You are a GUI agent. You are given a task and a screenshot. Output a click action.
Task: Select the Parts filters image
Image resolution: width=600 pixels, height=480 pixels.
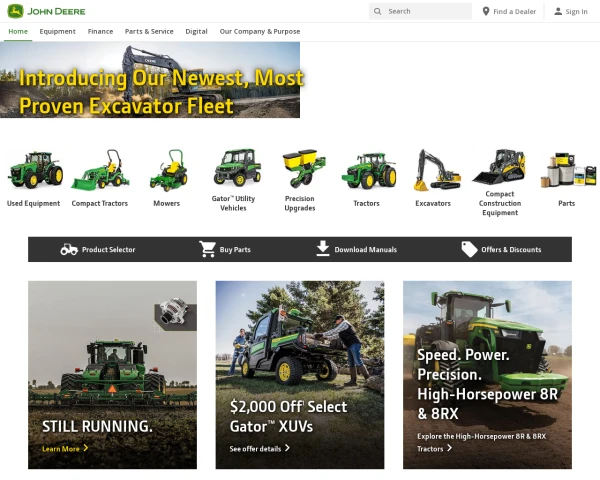(568, 170)
